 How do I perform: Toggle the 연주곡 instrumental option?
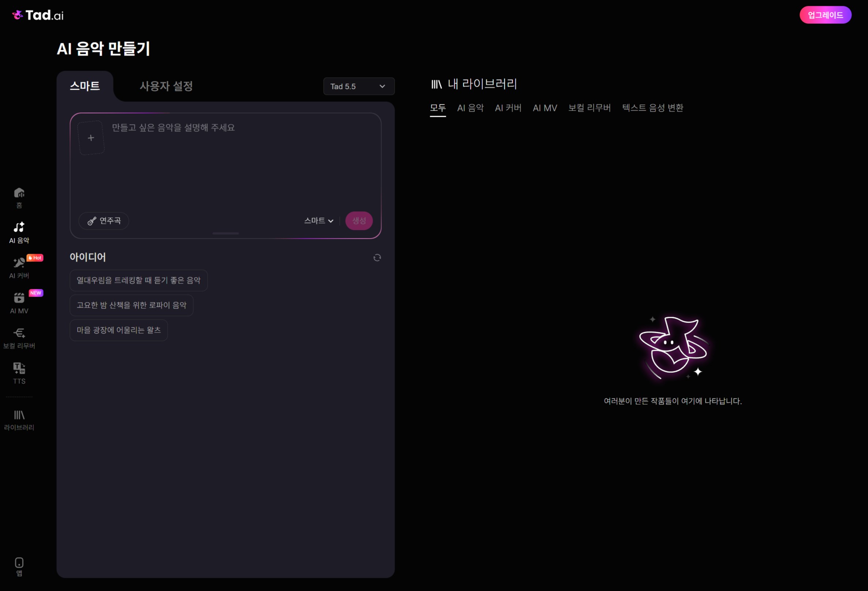[x=104, y=221]
